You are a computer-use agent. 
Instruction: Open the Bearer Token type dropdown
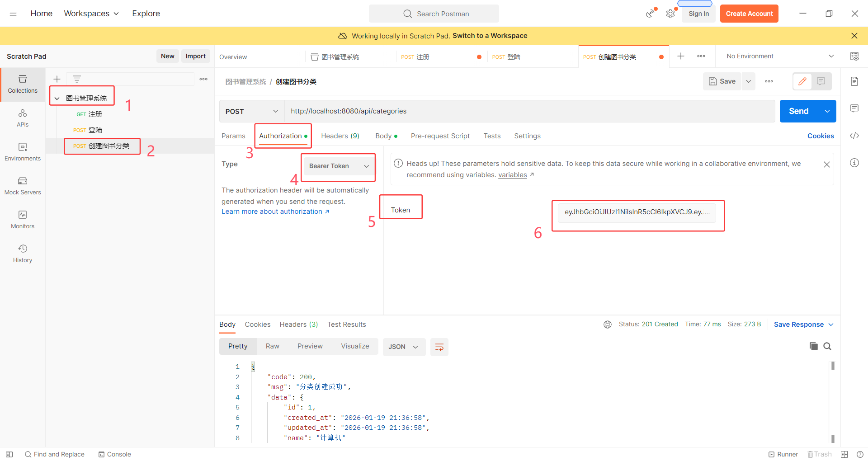(x=339, y=166)
